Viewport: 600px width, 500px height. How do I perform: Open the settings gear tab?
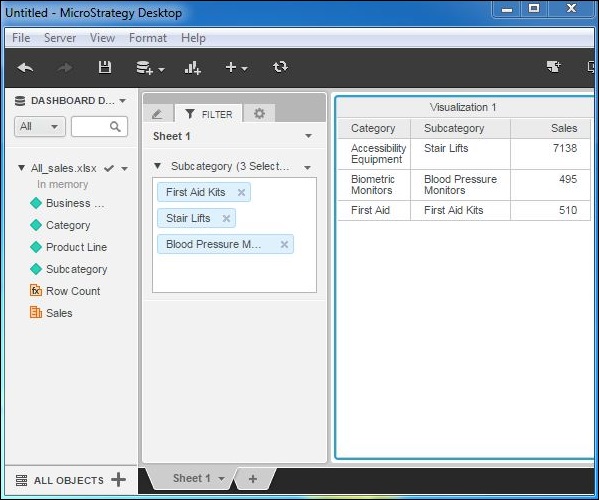259,114
